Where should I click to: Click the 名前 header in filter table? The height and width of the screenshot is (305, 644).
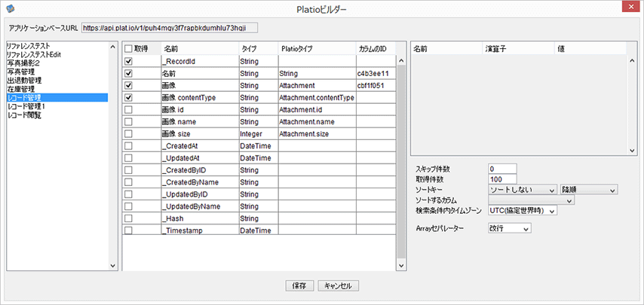click(447, 49)
